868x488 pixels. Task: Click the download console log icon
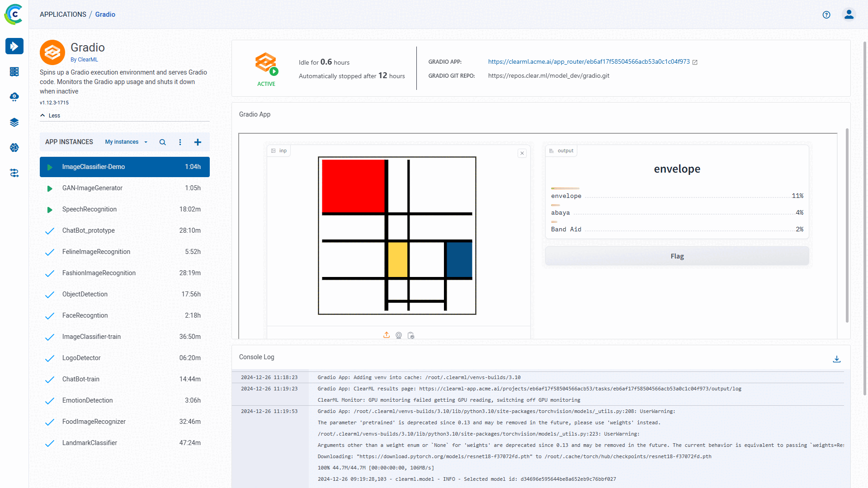tap(836, 359)
